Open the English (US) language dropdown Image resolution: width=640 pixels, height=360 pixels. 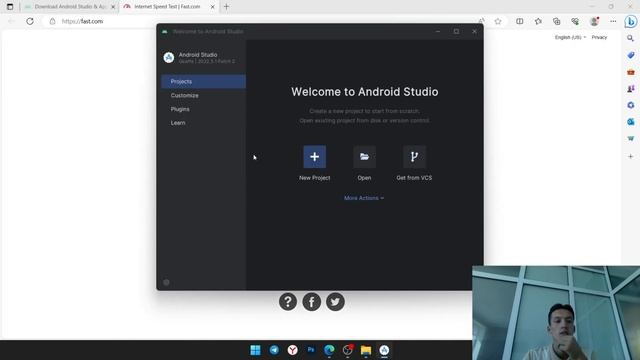click(x=570, y=37)
